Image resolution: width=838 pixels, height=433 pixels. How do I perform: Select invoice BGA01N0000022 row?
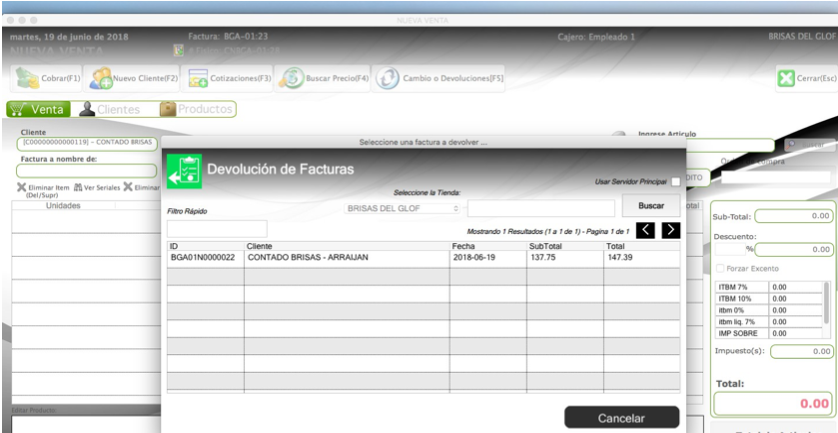point(423,258)
